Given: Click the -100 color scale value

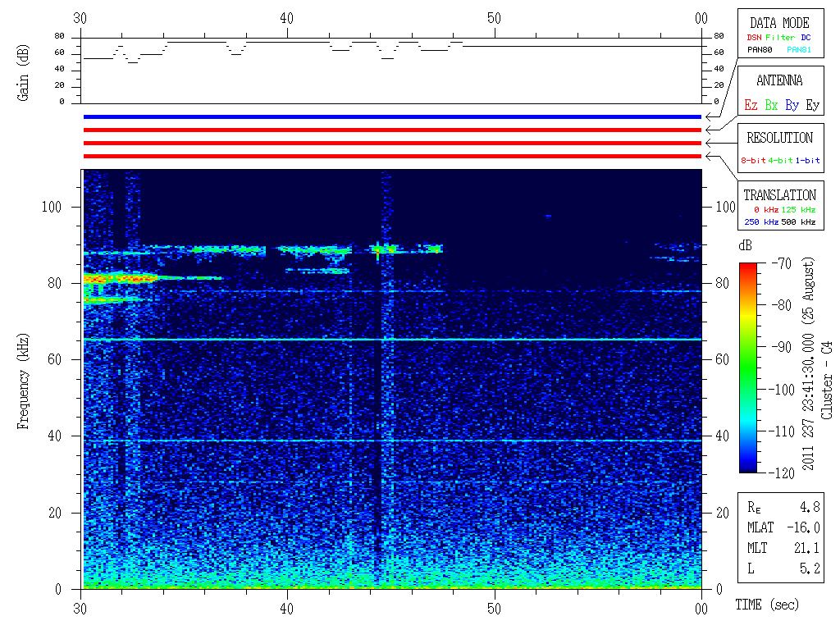Looking at the screenshot, I should click(782, 390).
